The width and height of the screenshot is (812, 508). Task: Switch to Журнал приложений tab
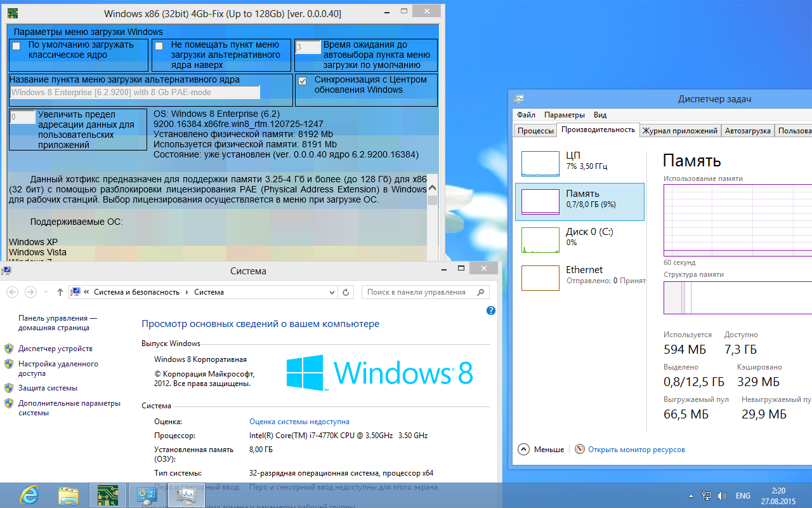pos(680,131)
